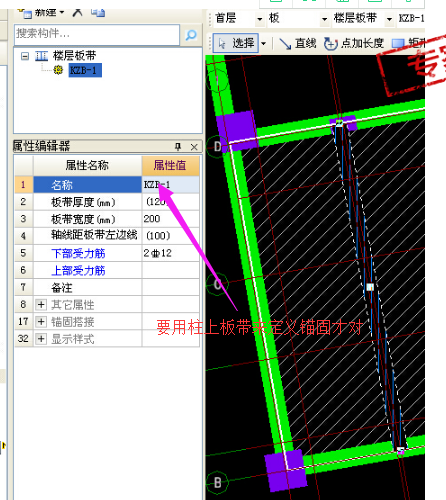446x500 pixels.
Task: Select the 点加长度 point-length tool
Action: tap(354, 43)
